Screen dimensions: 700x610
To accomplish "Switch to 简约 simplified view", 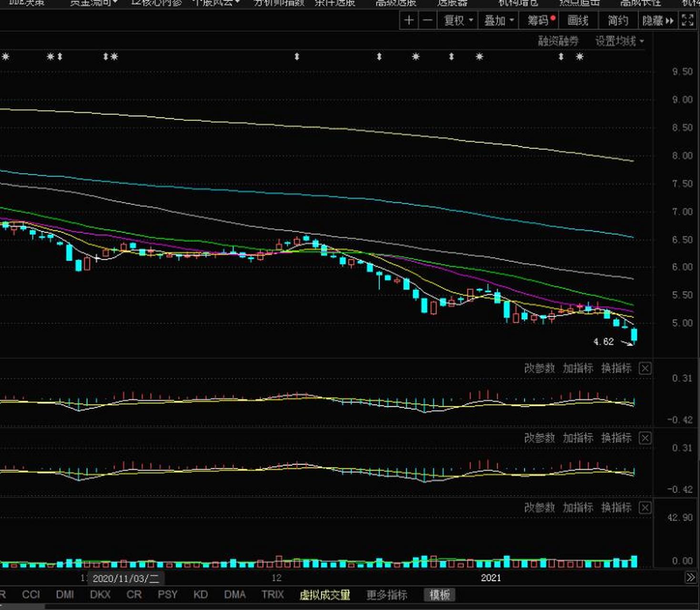I will [618, 20].
